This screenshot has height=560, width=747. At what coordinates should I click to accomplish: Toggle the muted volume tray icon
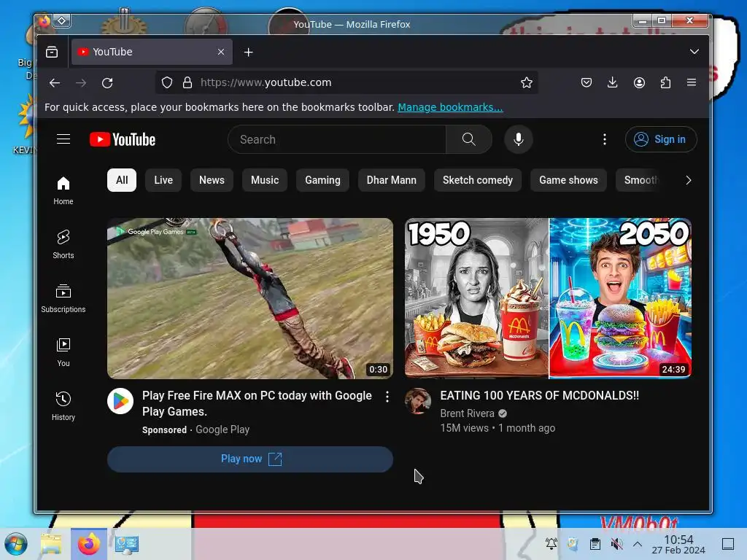pos(616,544)
